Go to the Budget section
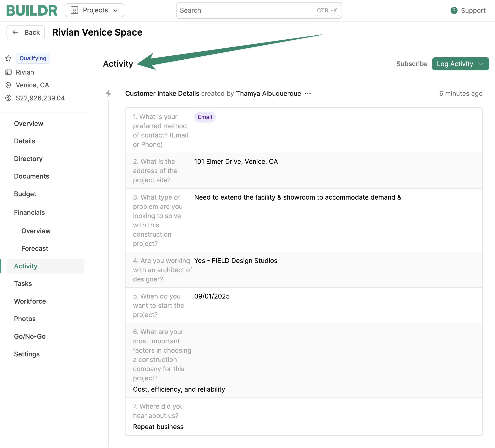Screen dimensions: 495x448 pos(25,194)
